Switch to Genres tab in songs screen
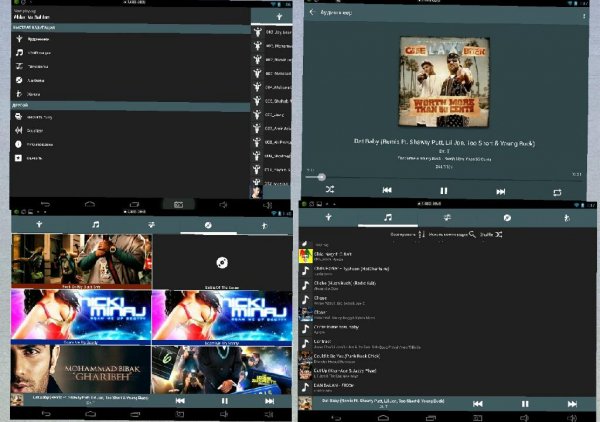This screenshot has width=600, height=422. coord(567,218)
